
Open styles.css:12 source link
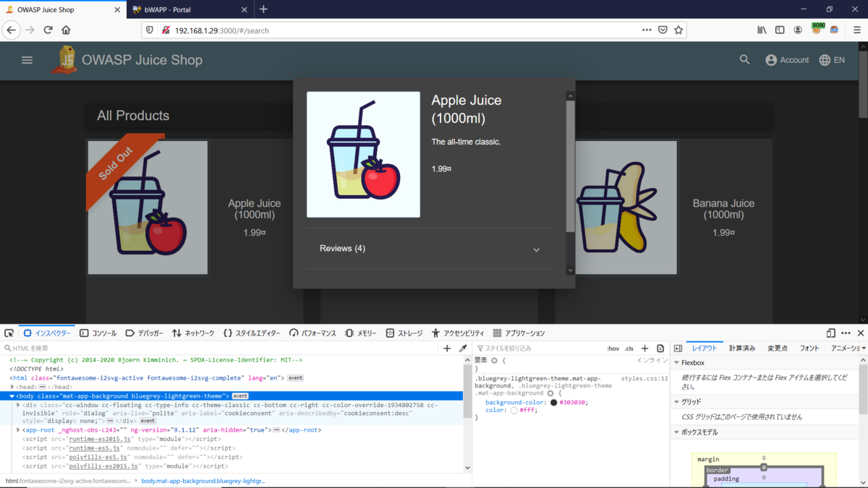coord(644,378)
